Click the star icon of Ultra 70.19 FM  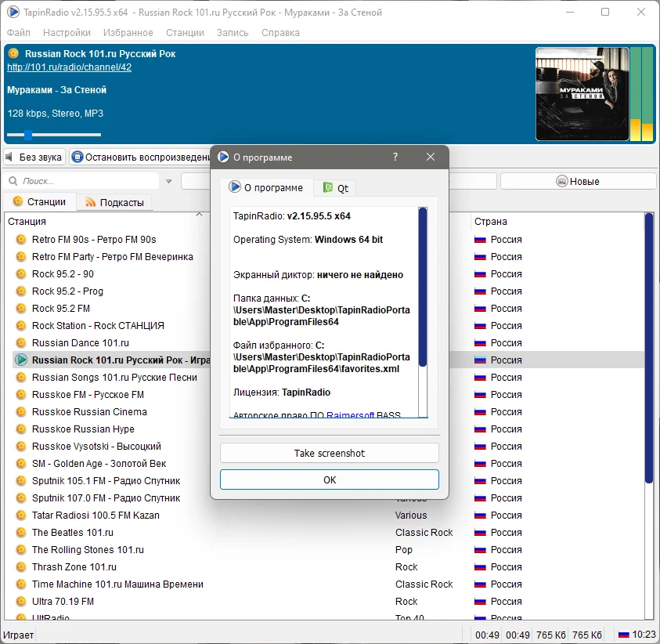tap(20, 602)
